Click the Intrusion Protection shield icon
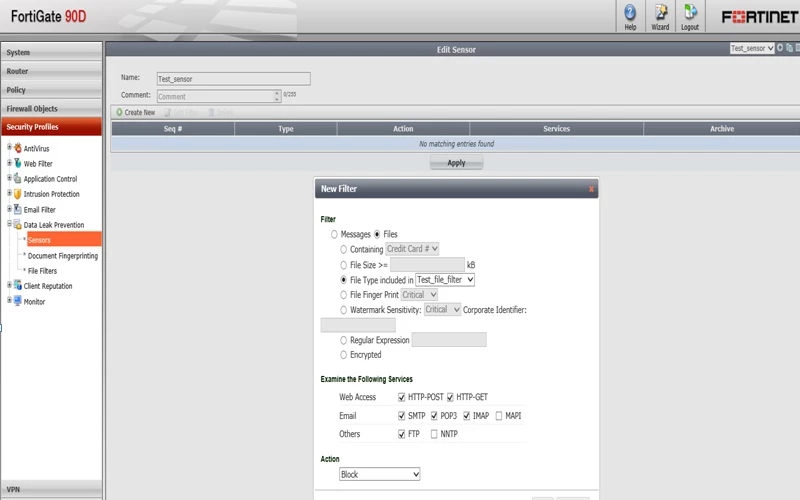The height and width of the screenshot is (500, 800). (18, 194)
